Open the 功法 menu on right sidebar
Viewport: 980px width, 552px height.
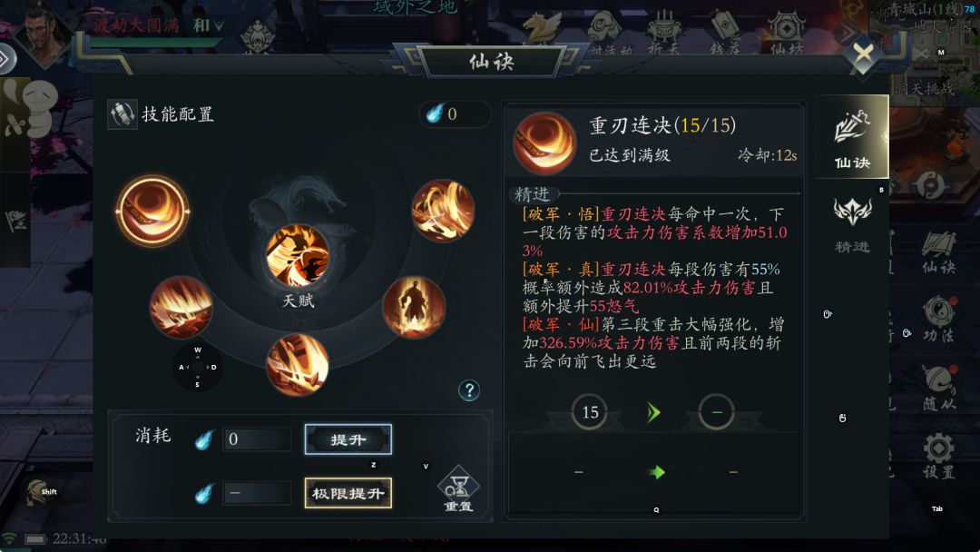click(939, 320)
